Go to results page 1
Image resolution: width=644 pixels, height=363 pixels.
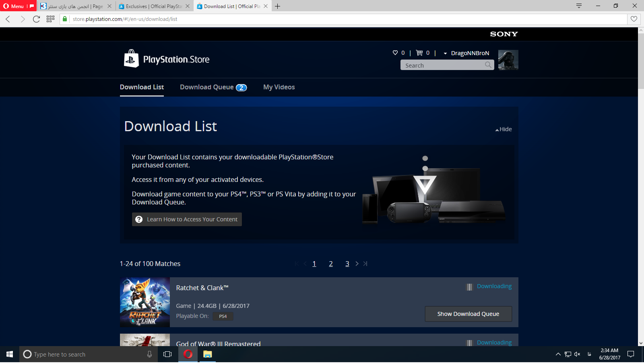pyautogui.click(x=314, y=264)
